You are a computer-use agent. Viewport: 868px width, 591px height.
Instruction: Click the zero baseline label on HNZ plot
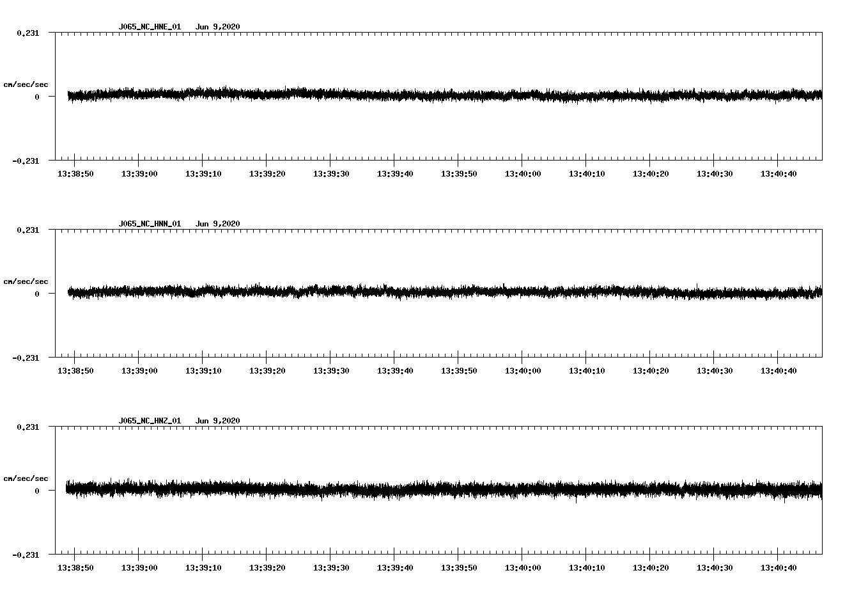coord(37,491)
